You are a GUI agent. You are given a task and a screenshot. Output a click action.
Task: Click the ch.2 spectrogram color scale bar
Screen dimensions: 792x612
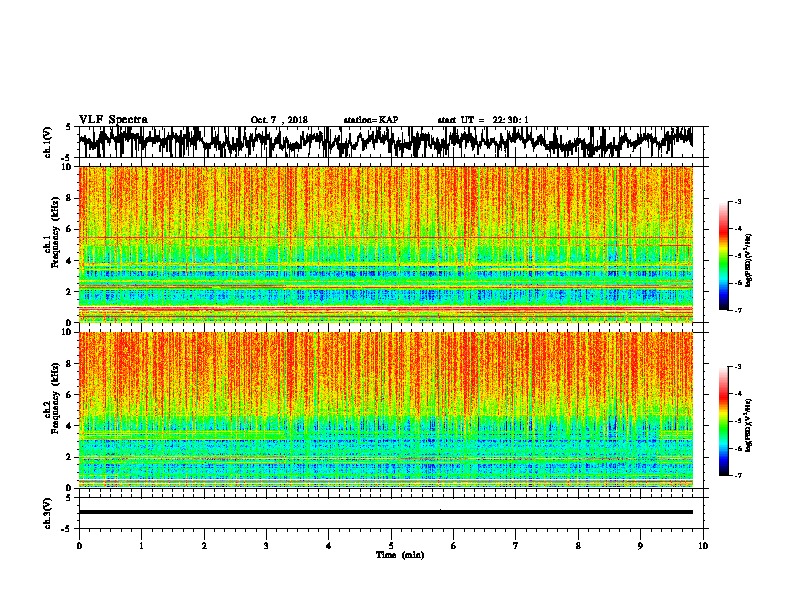723,421
